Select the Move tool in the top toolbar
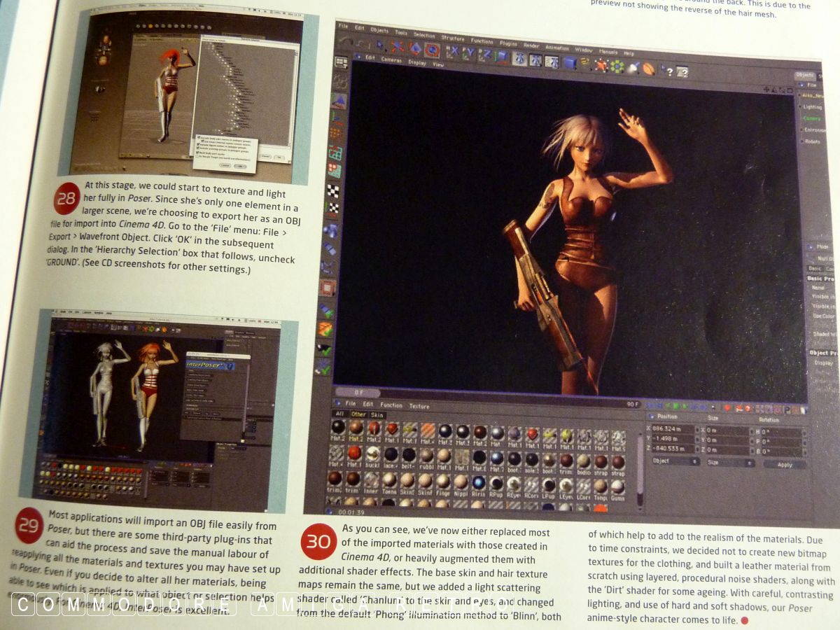The width and height of the screenshot is (840, 630). 397,48
